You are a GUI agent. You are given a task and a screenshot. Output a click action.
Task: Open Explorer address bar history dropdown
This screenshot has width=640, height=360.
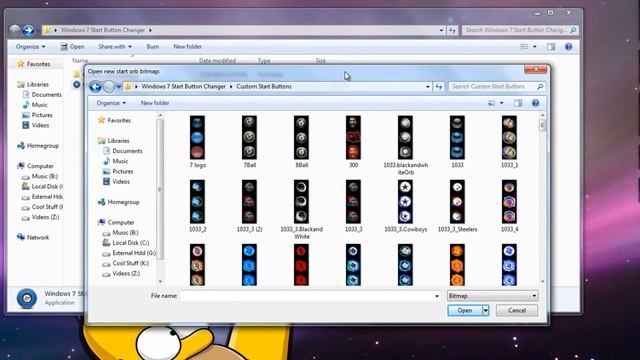click(441, 30)
